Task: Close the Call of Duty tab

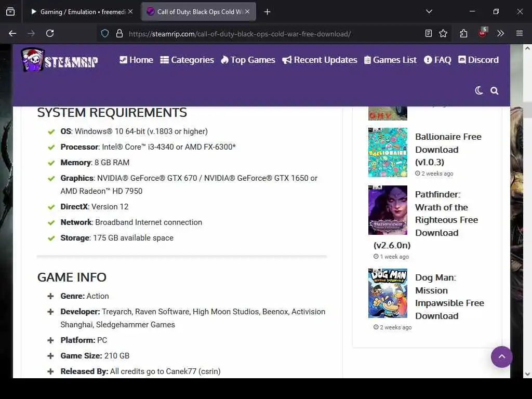Action: click(247, 11)
